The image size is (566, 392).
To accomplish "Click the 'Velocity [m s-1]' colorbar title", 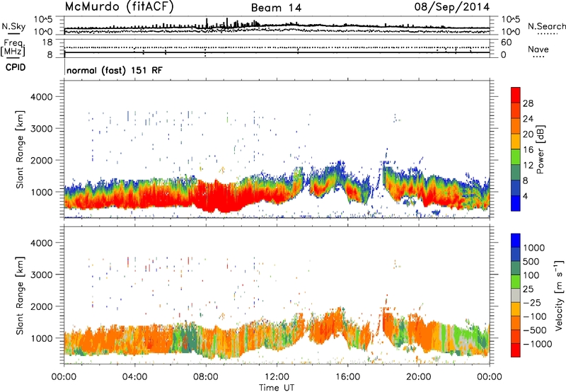I will pos(559,295).
